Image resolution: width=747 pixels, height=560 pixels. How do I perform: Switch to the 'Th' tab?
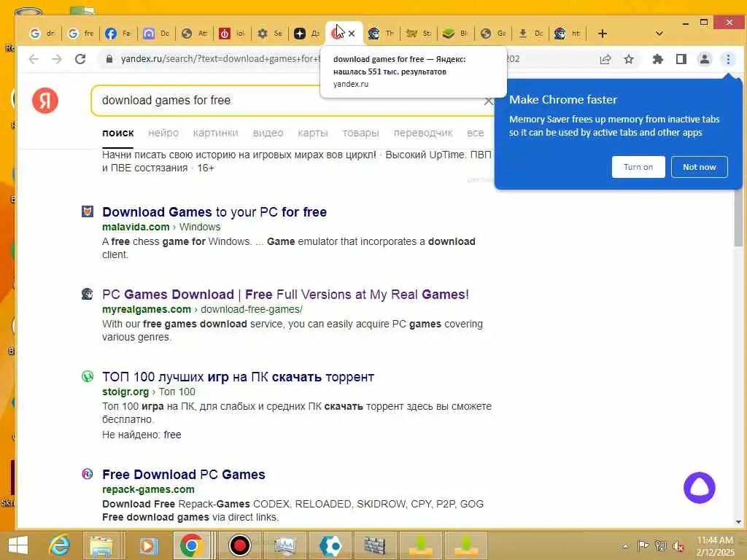382,34
